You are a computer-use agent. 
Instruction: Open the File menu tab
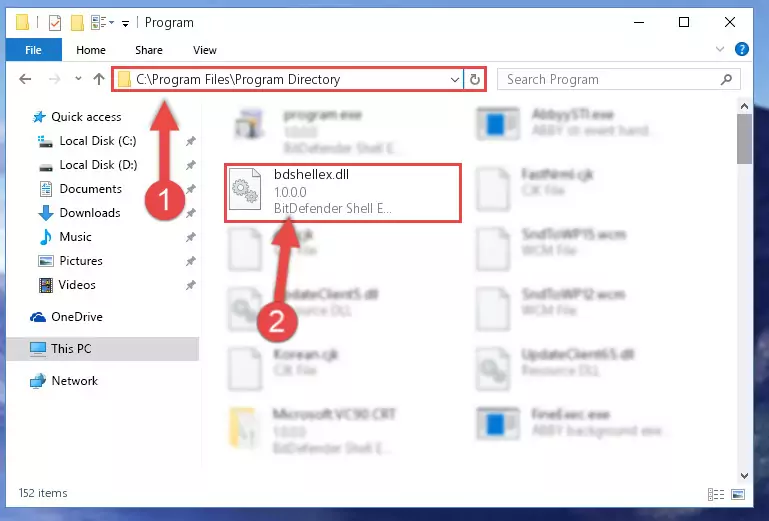(x=33, y=50)
